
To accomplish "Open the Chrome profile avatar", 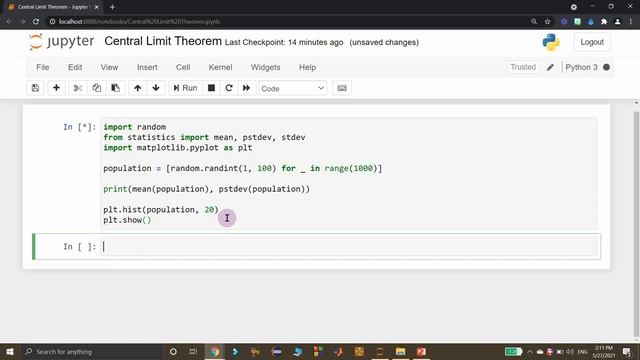I will point(618,22).
